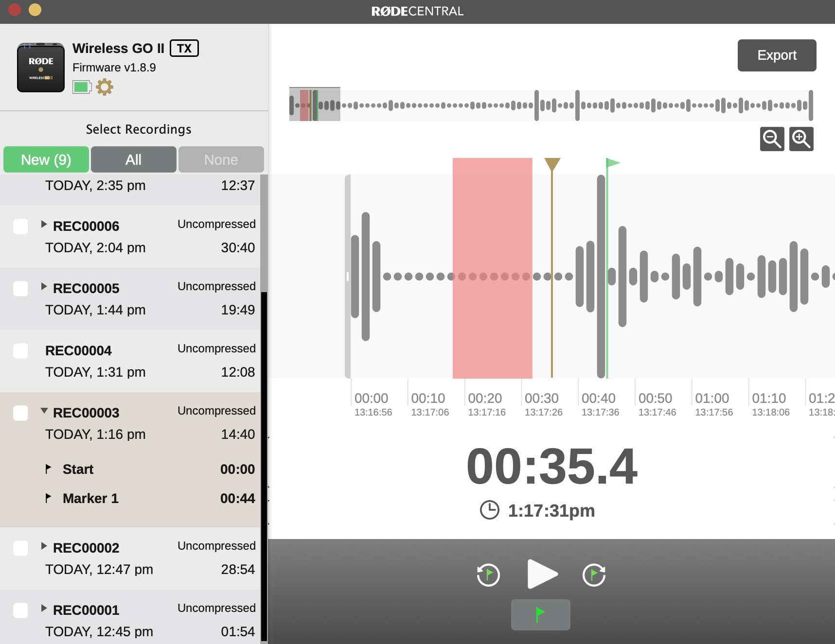Viewport: 835px width, 644px height.
Task: Close the RØDE Central window
Action: 15,10
